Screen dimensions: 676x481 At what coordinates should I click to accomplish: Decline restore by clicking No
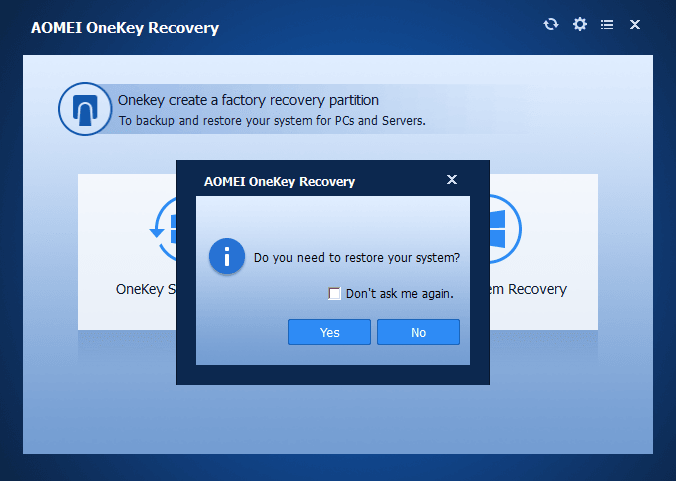pyautogui.click(x=418, y=332)
